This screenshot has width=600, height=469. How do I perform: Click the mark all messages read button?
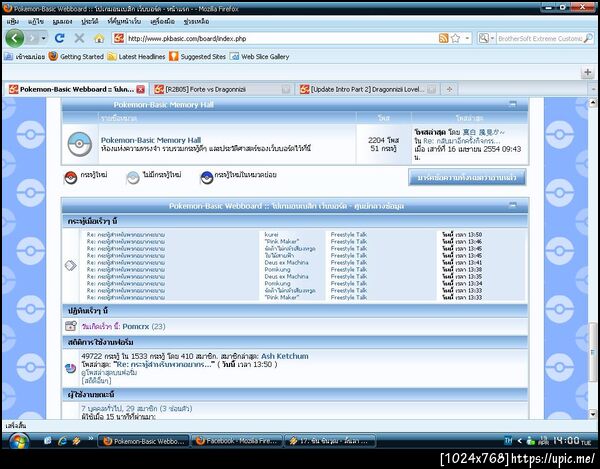coord(467,178)
